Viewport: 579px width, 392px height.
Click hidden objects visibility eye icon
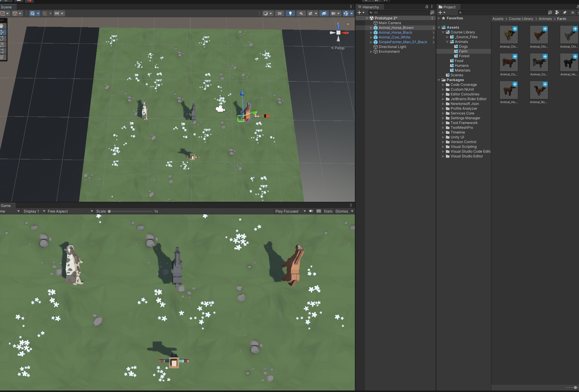pyautogui.click(x=324, y=13)
